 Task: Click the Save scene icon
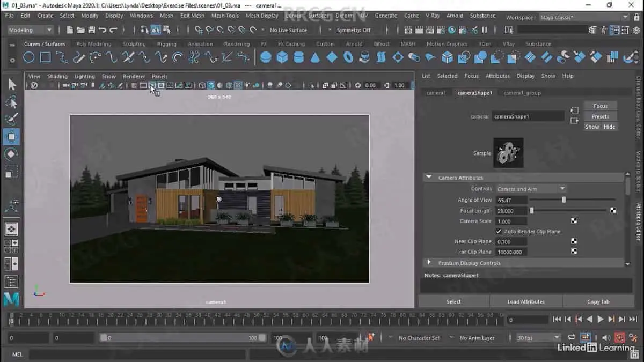pyautogui.click(x=91, y=30)
